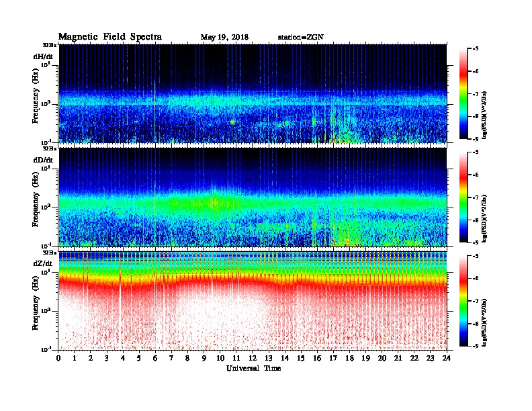This screenshot has width=532, height=411.
Task: Click inside the dH/dt spectrogram plot
Action: click(x=253, y=93)
